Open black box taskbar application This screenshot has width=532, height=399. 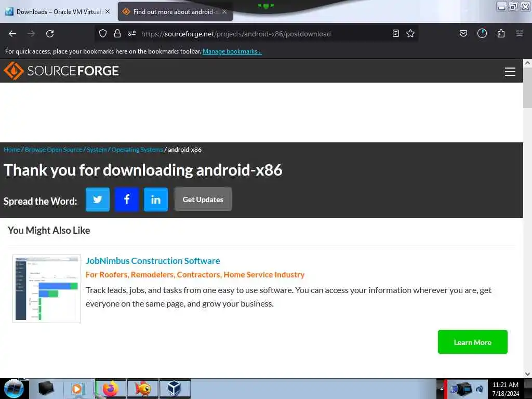46,389
